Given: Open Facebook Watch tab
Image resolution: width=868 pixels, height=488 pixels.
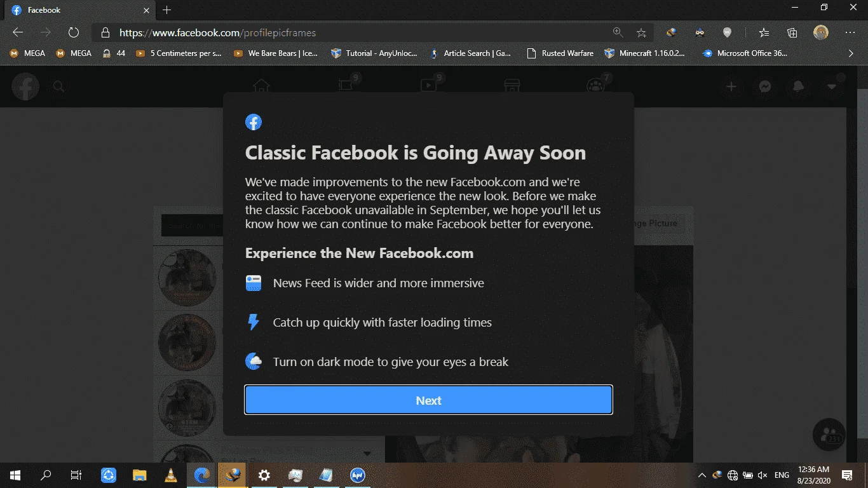Looking at the screenshot, I should point(429,86).
